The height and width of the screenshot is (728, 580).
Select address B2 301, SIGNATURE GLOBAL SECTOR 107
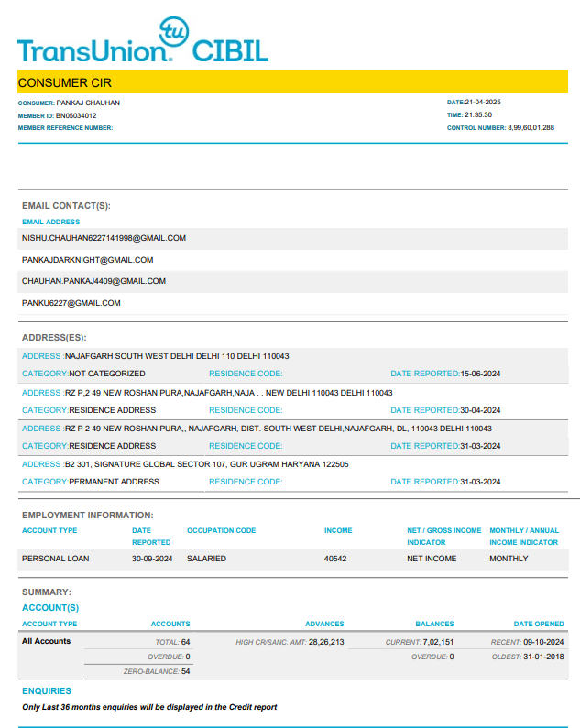coord(206,464)
